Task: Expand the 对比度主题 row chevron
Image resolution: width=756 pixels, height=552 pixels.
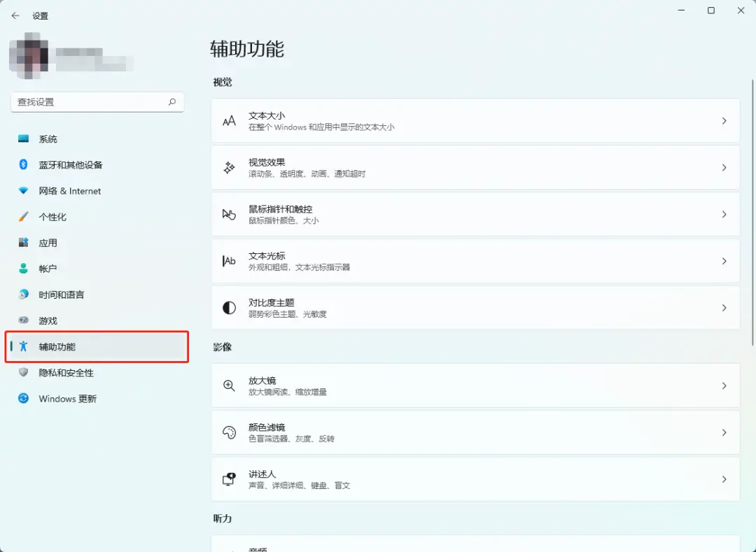Action: [x=724, y=308]
